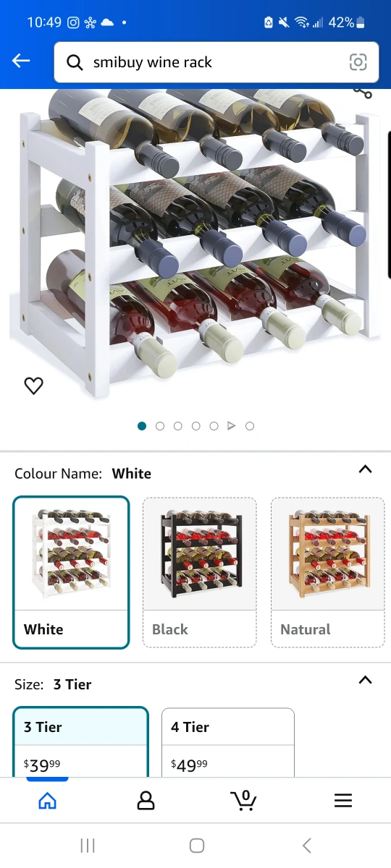Select the Black colour option
This screenshot has height=868, width=391.
[x=199, y=572]
